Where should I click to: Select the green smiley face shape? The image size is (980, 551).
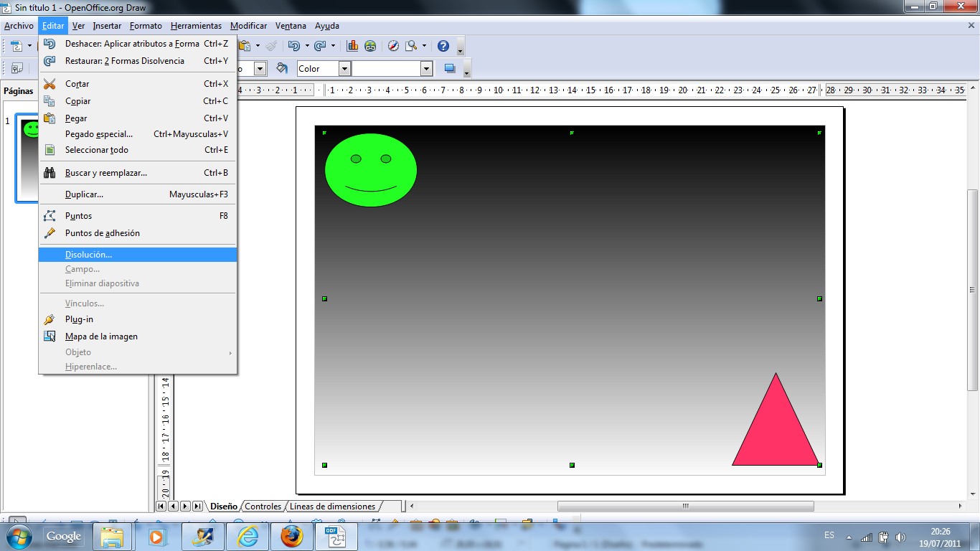tap(371, 170)
